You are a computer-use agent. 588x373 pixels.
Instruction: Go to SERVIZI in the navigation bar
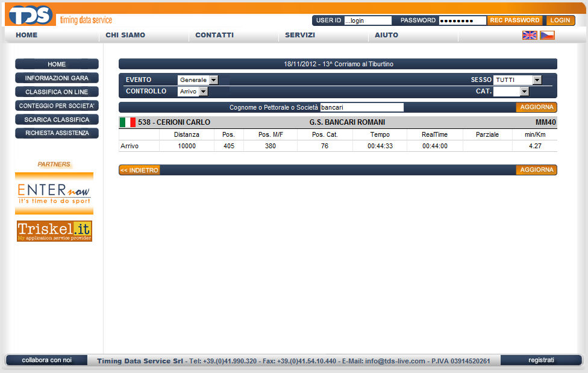(x=300, y=35)
